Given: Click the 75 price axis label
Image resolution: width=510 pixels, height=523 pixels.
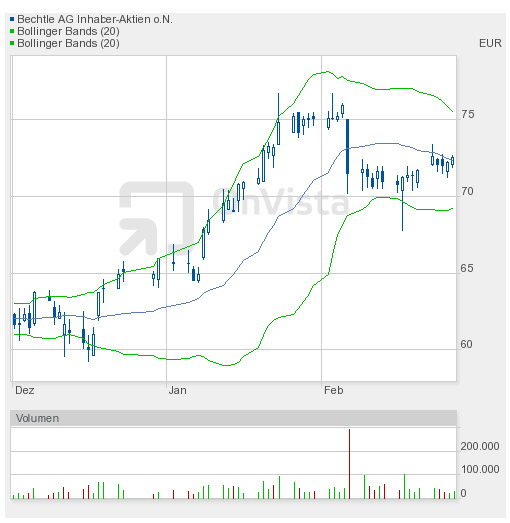Looking at the screenshot, I should 467,114.
